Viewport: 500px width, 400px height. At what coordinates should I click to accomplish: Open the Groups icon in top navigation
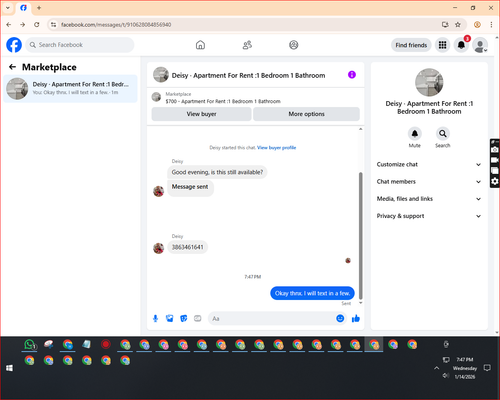294,45
